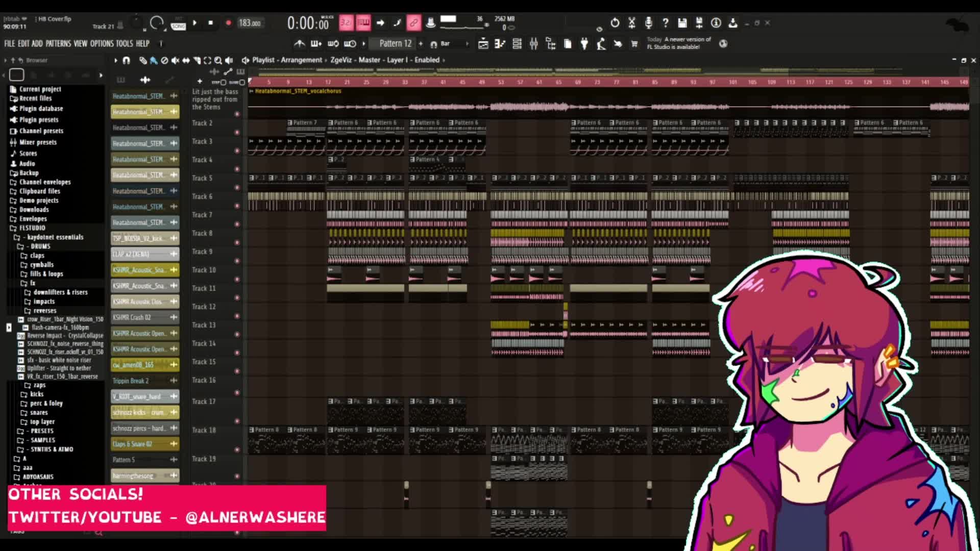Open the project browser tree icon
This screenshot has width=980, height=551.
pos(551,44)
